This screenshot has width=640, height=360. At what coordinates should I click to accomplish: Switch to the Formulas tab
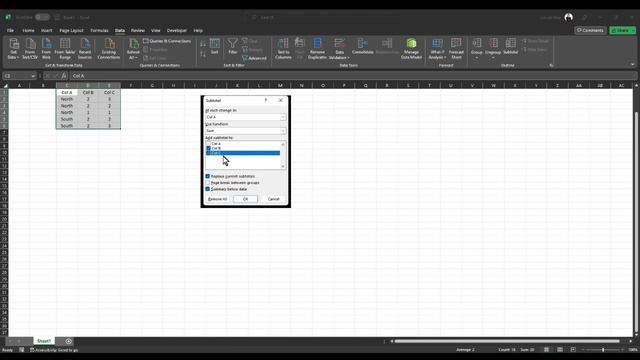click(99, 31)
